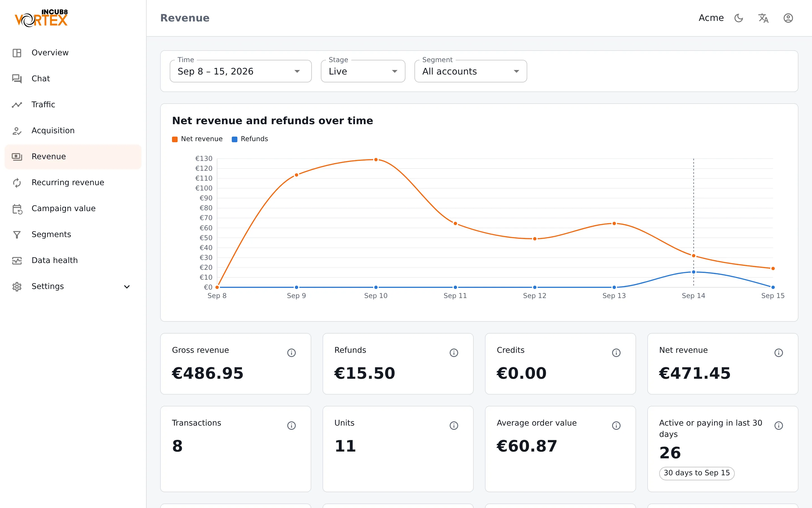The image size is (812, 508).
Task: Click the €60.87 average order value
Action: (x=527, y=446)
